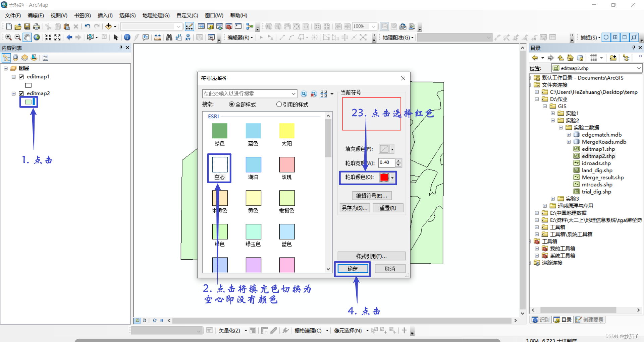Viewport: 644px width, 342px height.
Task: Open the 编辑(E) menu
Action: pos(36,15)
